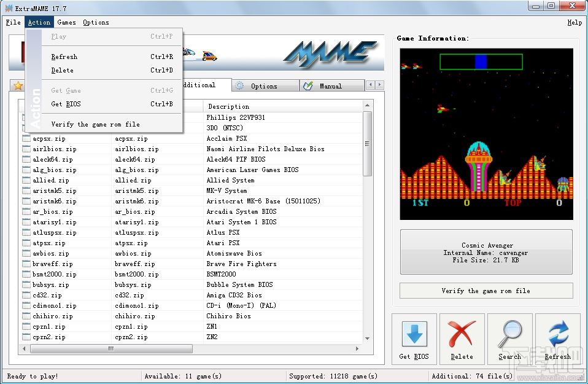Click the file icon beside chihiro.zip
The height and width of the screenshot is (384, 588).
click(26, 316)
